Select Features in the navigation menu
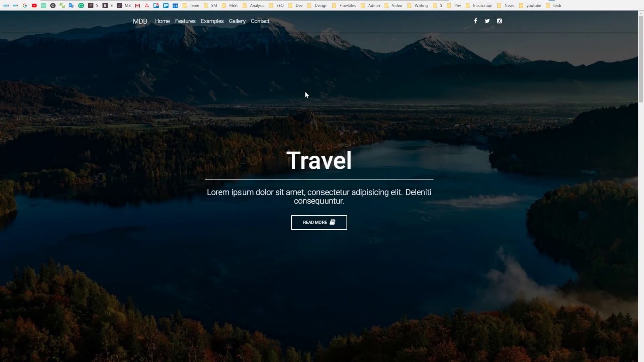 tap(185, 21)
